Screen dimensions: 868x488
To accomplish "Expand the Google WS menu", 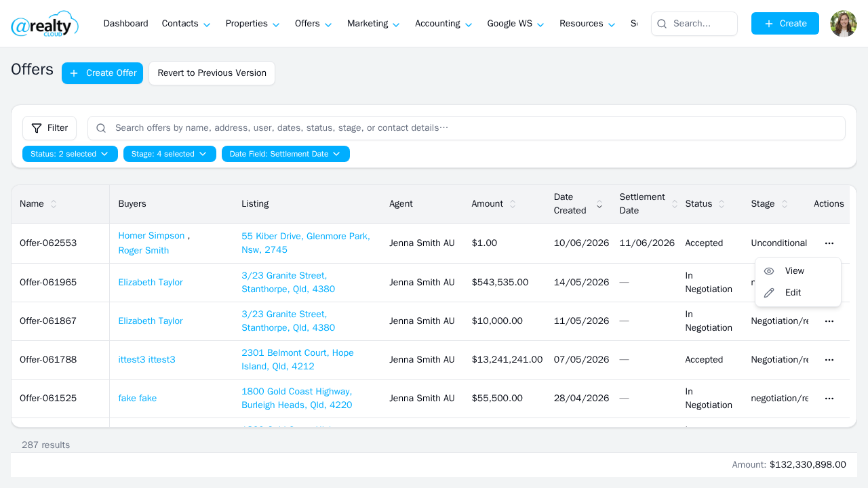I will pos(516,24).
